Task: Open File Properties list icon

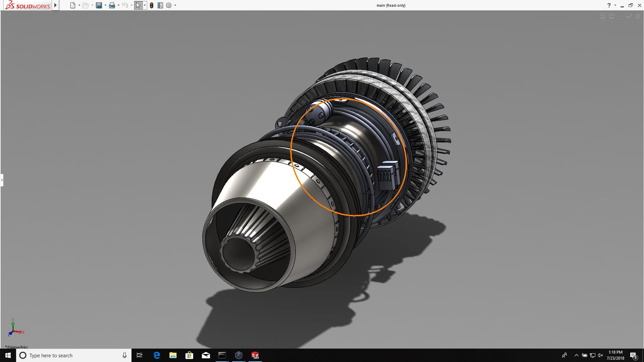Action: click(160, 5)
